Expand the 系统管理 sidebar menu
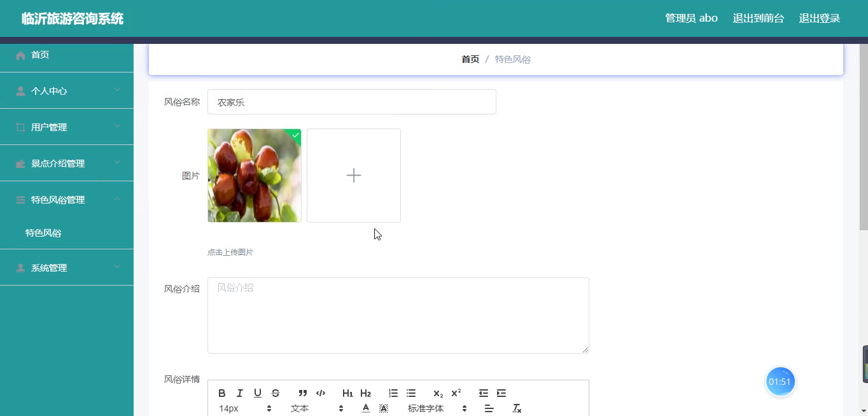868x416 pixels. point(67,268)
